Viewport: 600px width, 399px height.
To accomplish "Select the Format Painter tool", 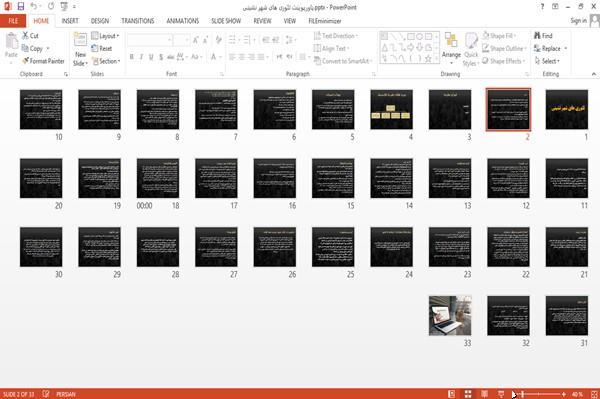I will 43,61.
